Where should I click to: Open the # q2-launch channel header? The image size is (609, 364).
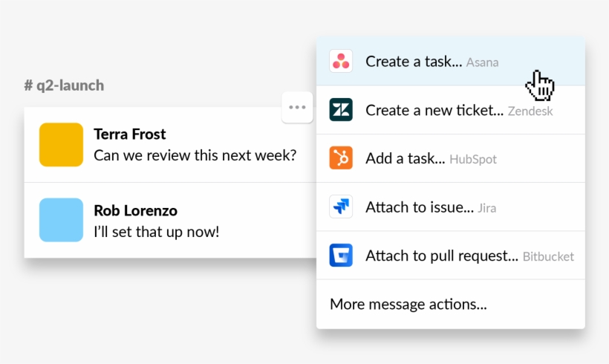click(64, 85)
